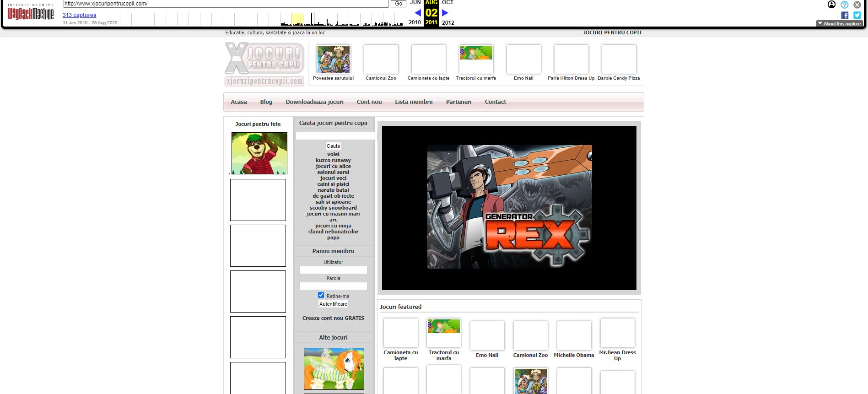Open the user account icon
868x394 pixels.
coord(831,5)
